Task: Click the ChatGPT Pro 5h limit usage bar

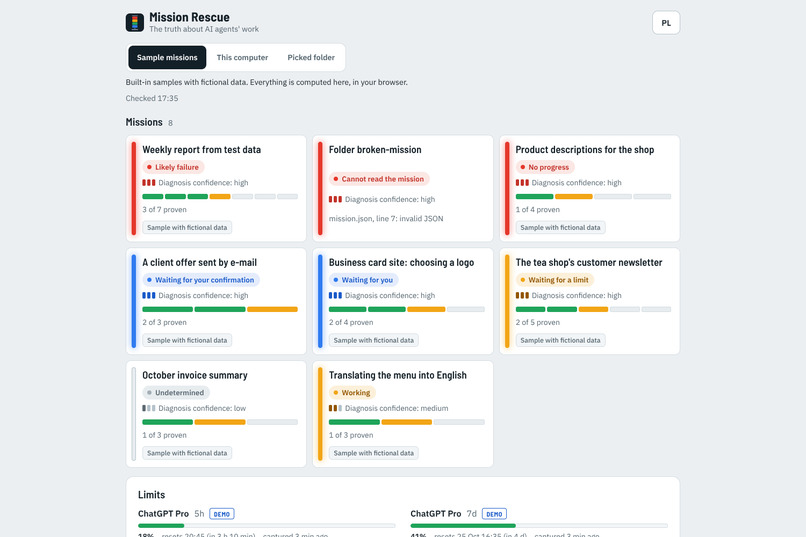Action: point(267,526)
